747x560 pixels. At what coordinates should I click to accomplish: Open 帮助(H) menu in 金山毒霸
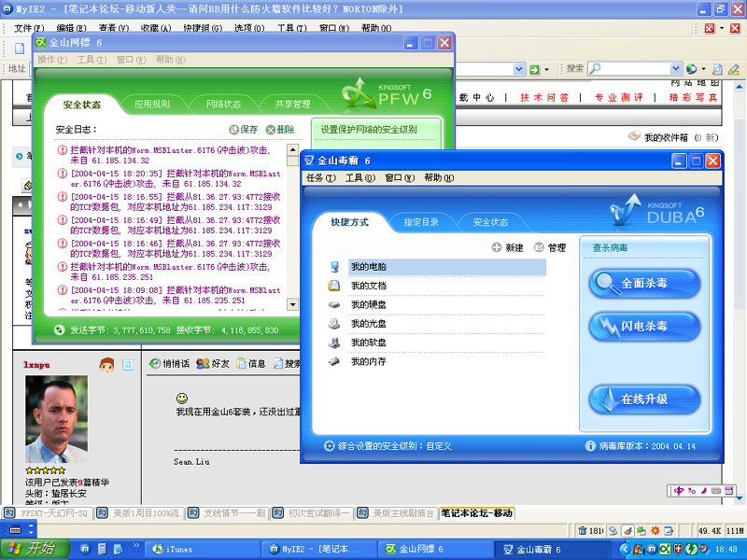[439, 178]
